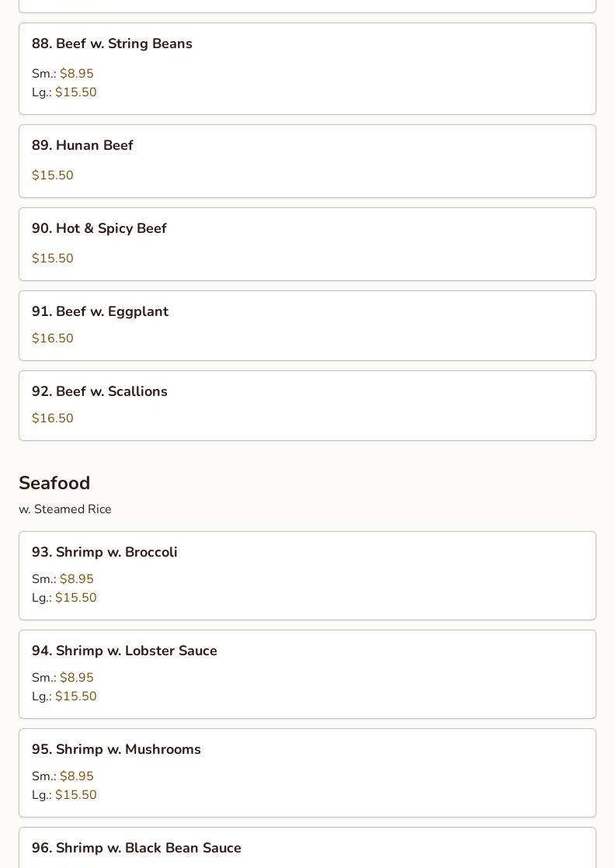Open the Beef w. Eggplant item

pyautogui.click(x=100, y=312)
